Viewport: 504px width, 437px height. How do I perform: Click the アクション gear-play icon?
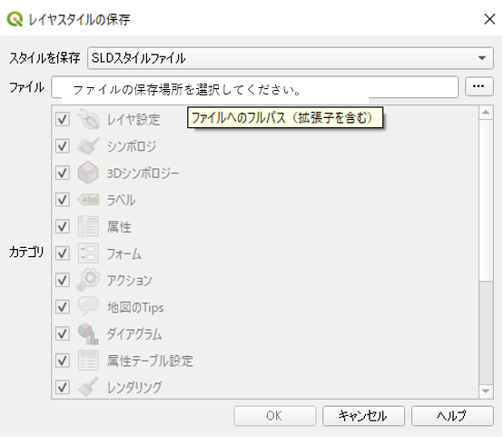pyautogui.click(x=88, y=280)
